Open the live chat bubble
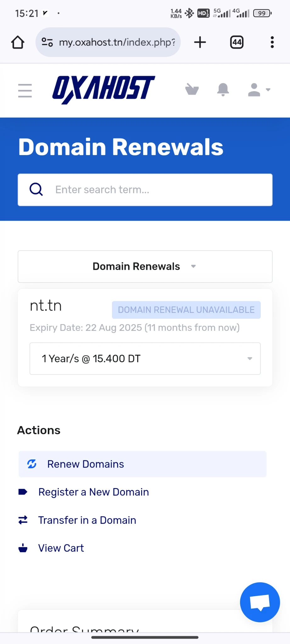The width and height of the screenshot is (290, 644). [x=260, y=602]
